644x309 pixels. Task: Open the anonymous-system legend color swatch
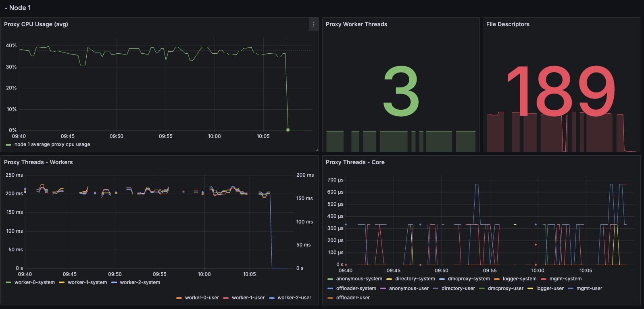[x=330, y=279]
